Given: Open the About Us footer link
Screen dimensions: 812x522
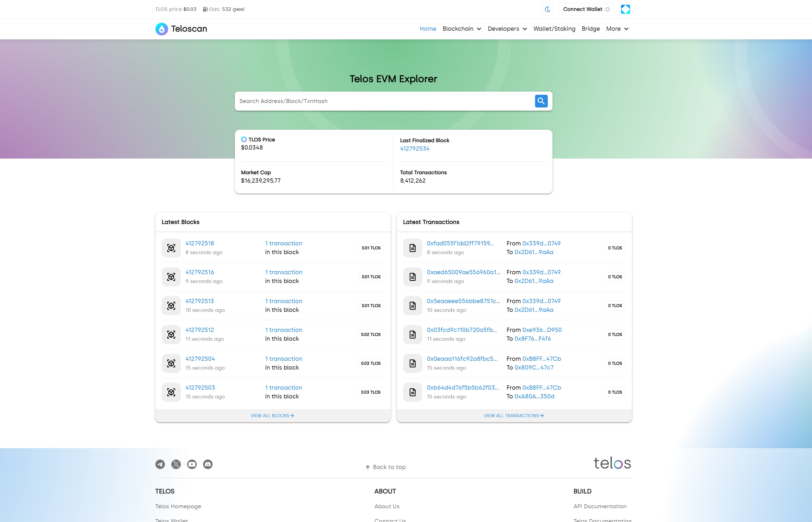Looking at the screenshot, I should click(387, 506).
